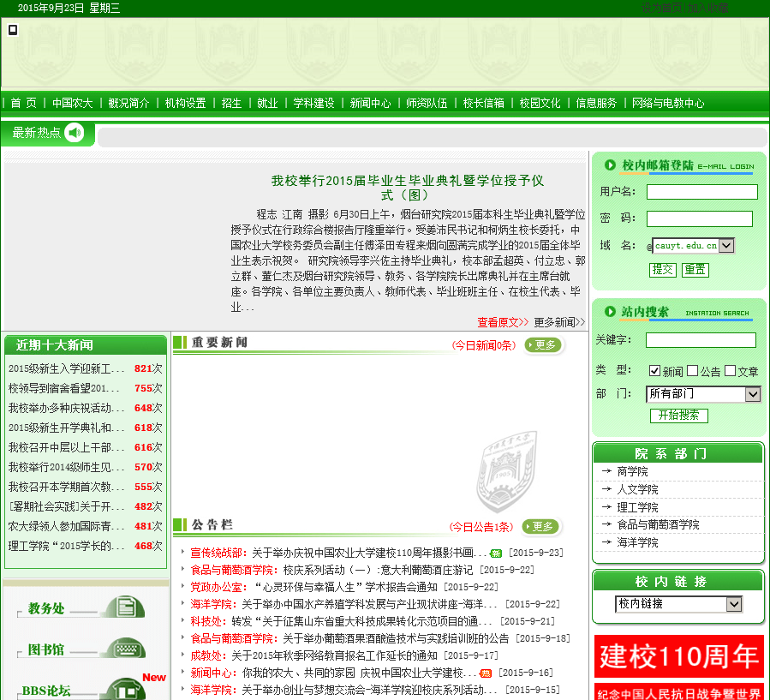This screenshot has height=700, width=770.
Task: Open 学科建设 menu item
Action: [x=313, y=103]
